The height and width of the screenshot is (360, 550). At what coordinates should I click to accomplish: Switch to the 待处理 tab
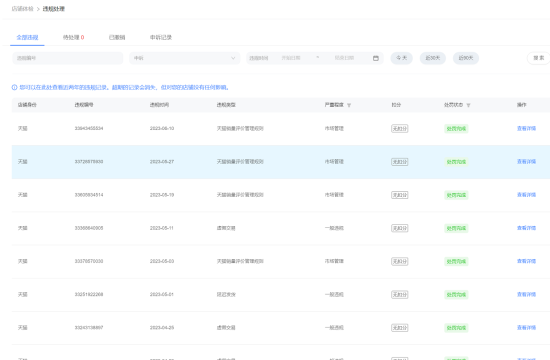[73, 37]
